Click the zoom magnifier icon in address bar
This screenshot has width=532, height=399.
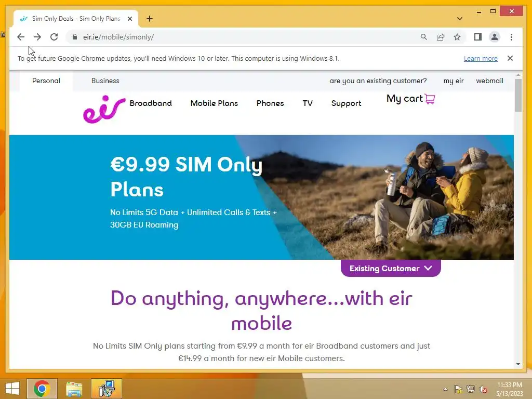[424, 37]
